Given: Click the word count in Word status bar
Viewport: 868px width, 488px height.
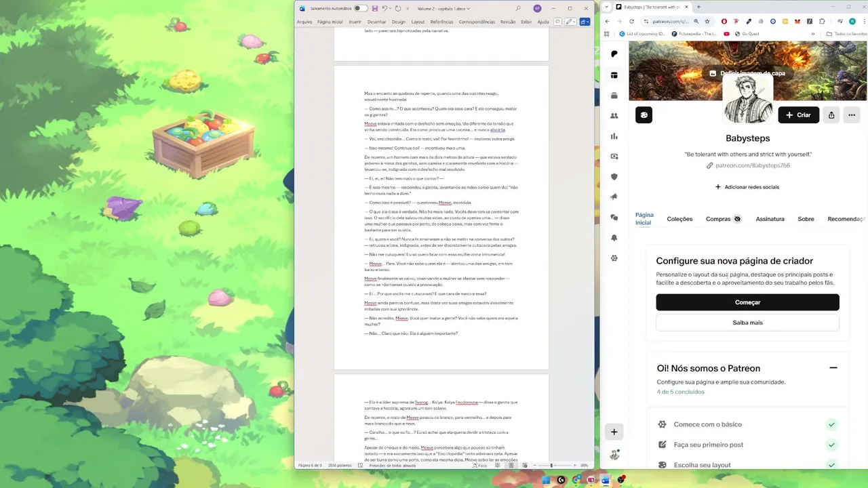Looking at the screenshot, I should [x=340, y=466].
